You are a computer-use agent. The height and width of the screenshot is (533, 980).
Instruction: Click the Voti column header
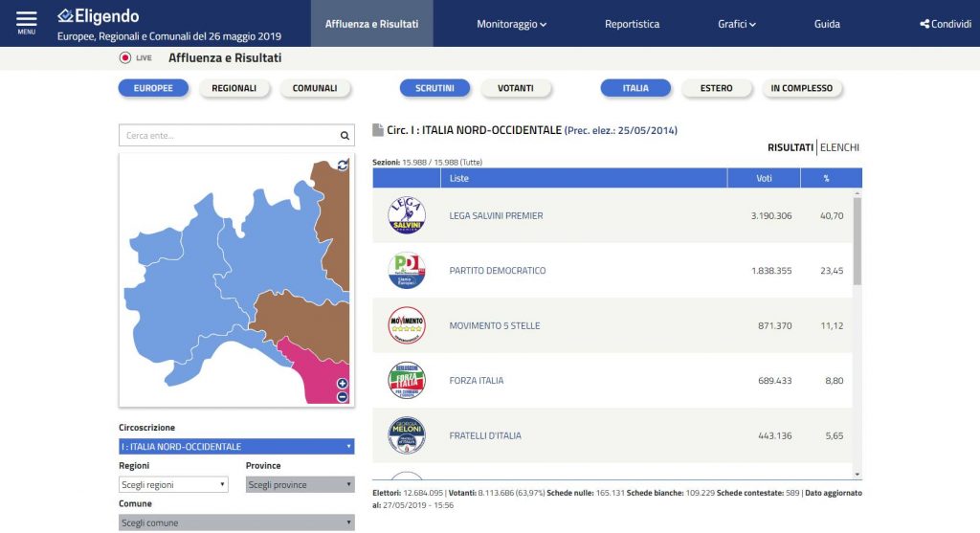(764, 178)
